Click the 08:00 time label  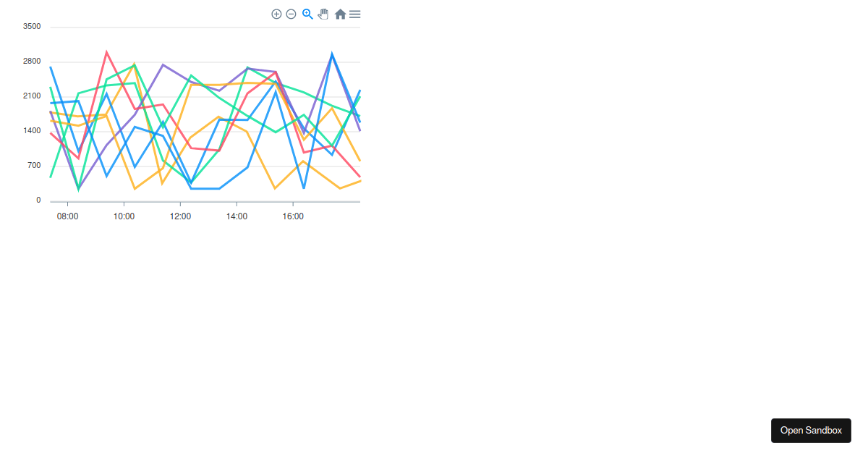[x=67, y=216]
